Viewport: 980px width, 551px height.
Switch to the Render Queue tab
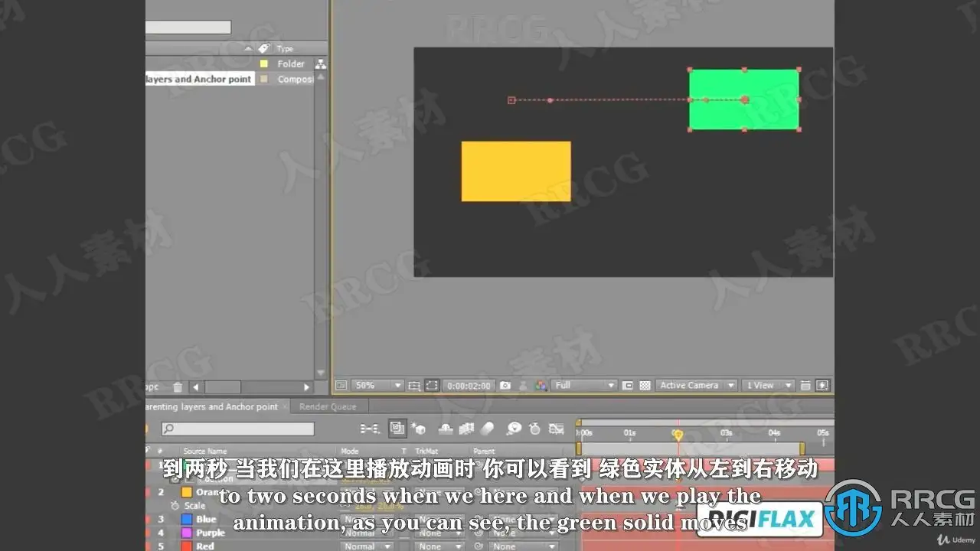328,407
